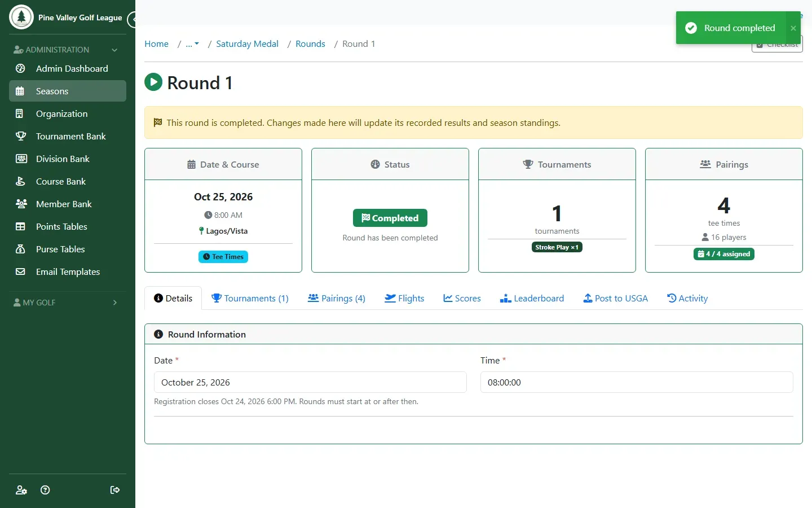
Task: Click the green check icon in the notification
Action: pos(691,28)
